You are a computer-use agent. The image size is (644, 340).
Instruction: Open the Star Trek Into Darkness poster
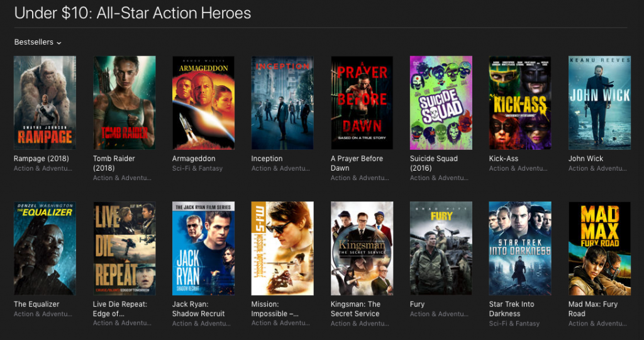(520, 248)
